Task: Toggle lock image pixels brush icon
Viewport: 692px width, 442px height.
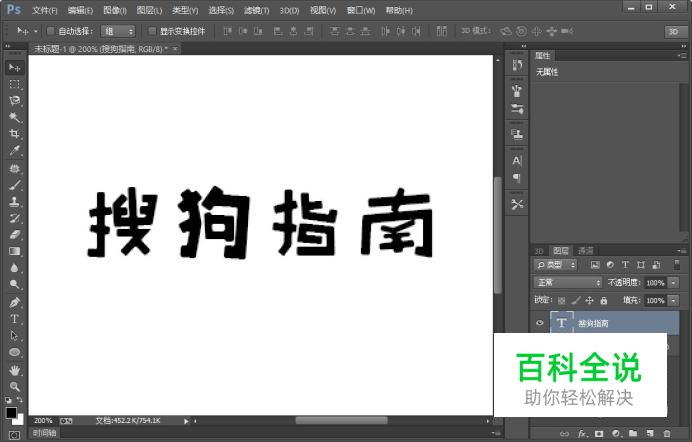Action: click(575, 301)
